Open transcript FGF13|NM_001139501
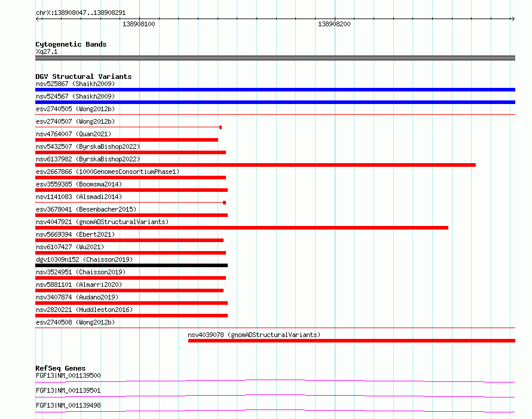The height and width of the screenshot is (419, 532). (x=68, y=390)
